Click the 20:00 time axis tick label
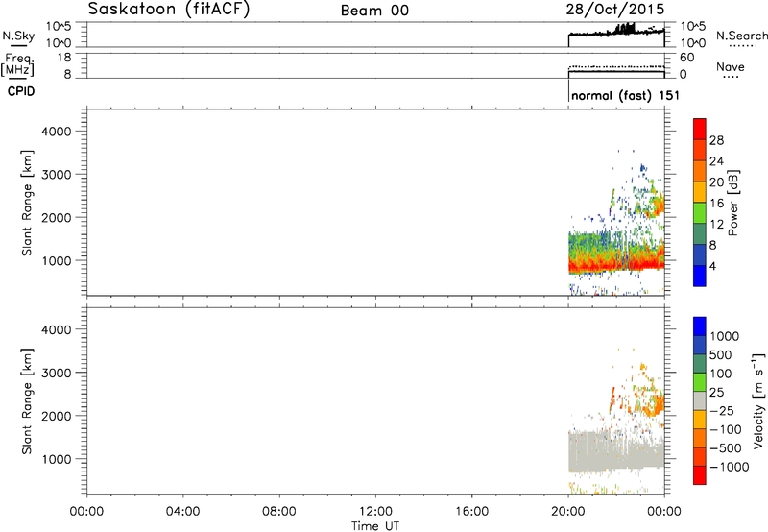768x532 pixels. pos(568,511)
